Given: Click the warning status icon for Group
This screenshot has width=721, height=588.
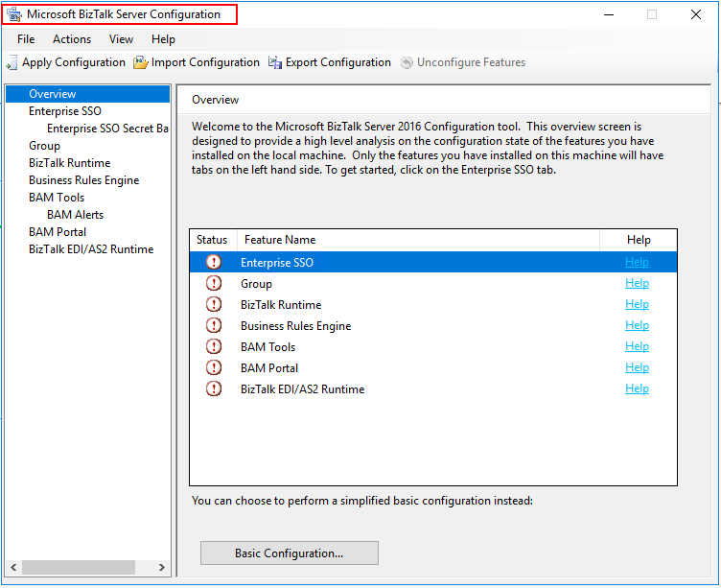Looking at the screenshot, I should tap(214, 283).
